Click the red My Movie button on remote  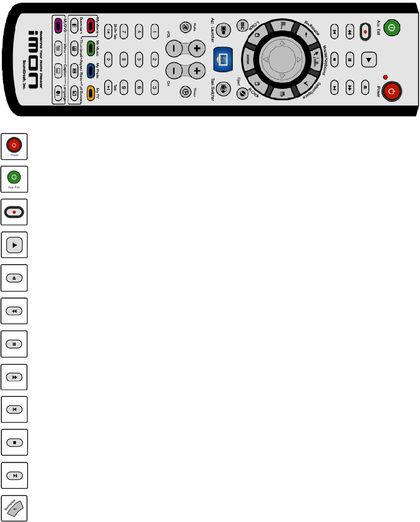coord(91,26)
